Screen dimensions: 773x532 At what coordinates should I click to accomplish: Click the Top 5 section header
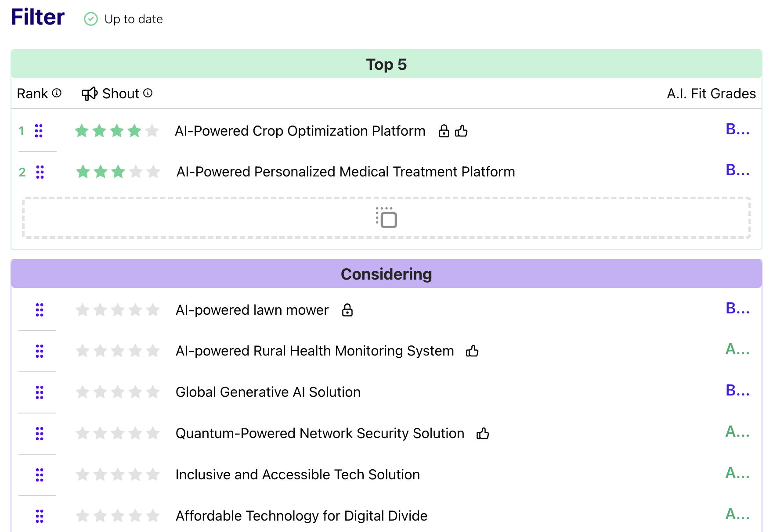pyautogui.click(x=386, y=65)
